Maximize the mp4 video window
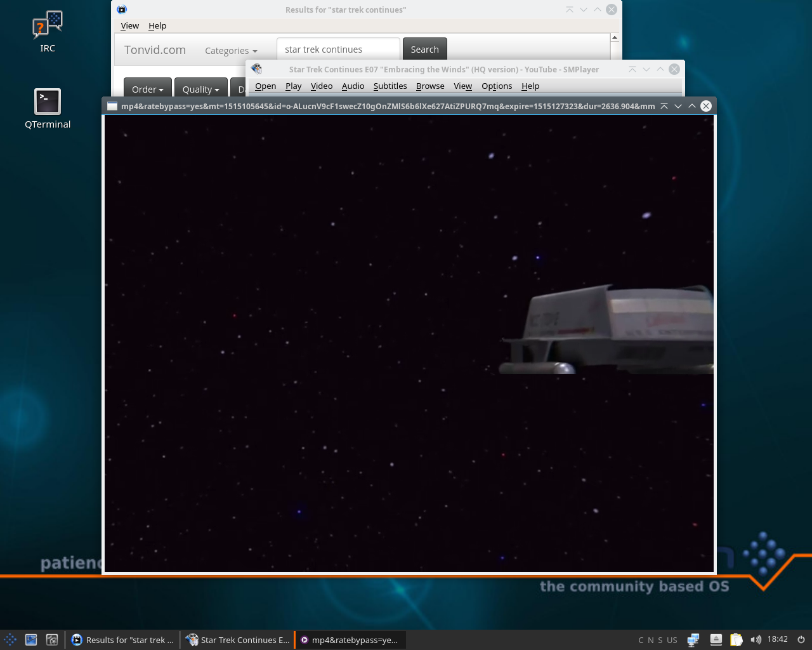This screenshot has height=650, width=812. (x=692, y=106)
